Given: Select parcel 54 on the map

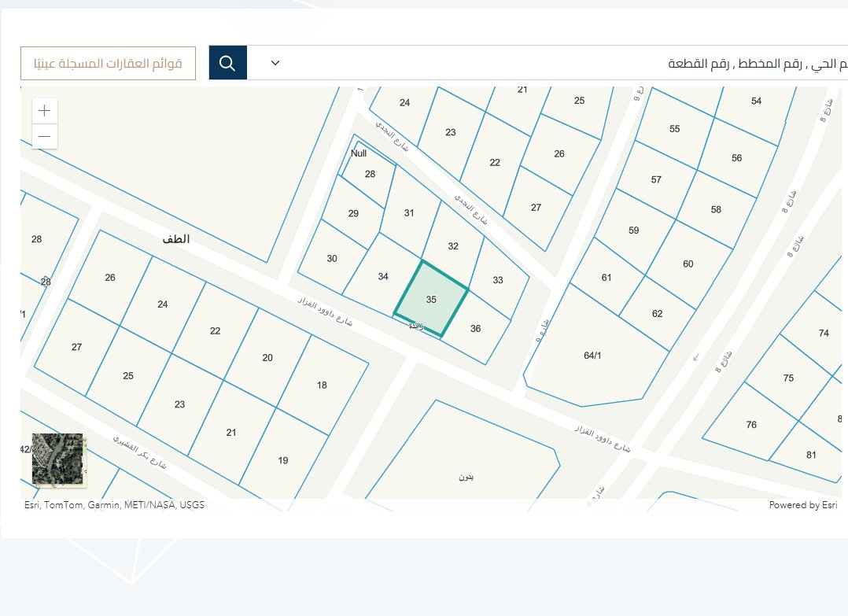Looking at the screenshot, I should click(x=756, y=101).
